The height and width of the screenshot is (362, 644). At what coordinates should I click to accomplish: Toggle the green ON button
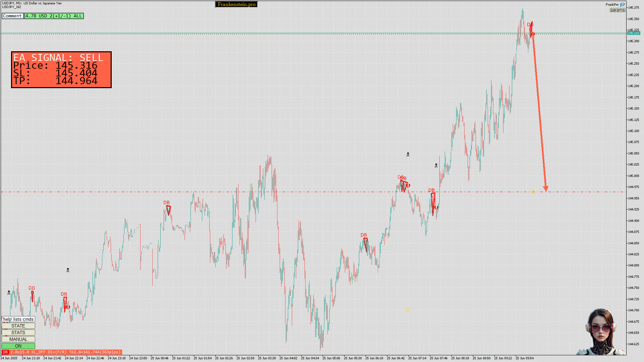18,346
